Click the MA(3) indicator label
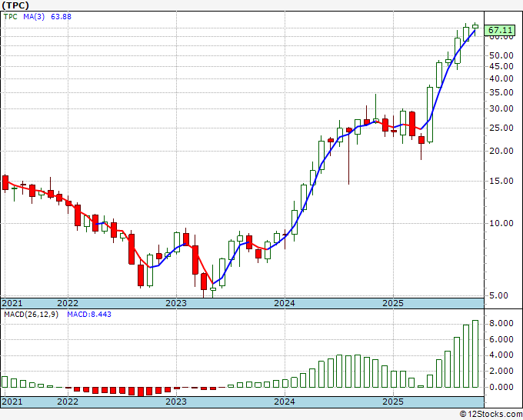 [x=34, y=17]
